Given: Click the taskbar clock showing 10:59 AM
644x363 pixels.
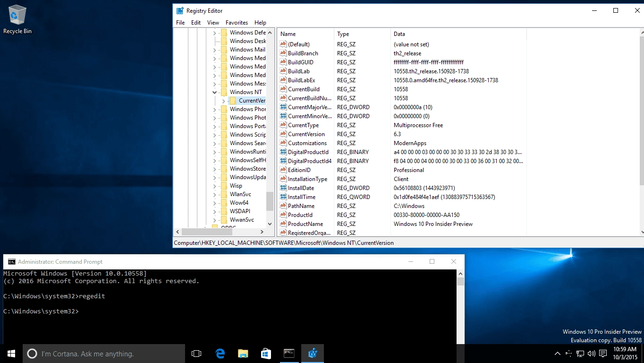Looking at the screenshot, I should tap(625, 354).
